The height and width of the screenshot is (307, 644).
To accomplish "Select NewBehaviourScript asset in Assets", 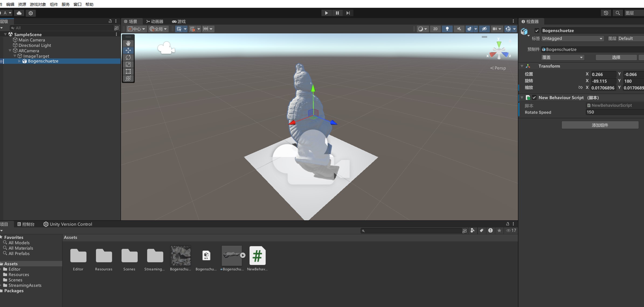I will (x=257, y=256).
